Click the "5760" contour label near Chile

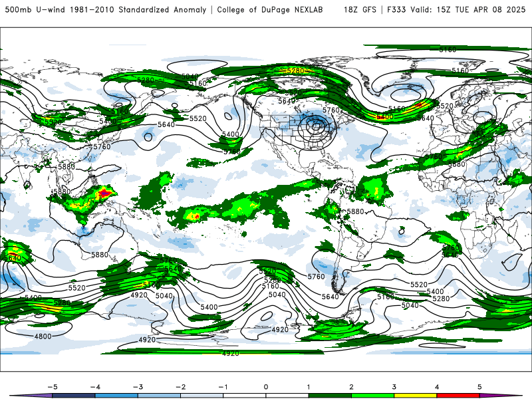(317, 277)
